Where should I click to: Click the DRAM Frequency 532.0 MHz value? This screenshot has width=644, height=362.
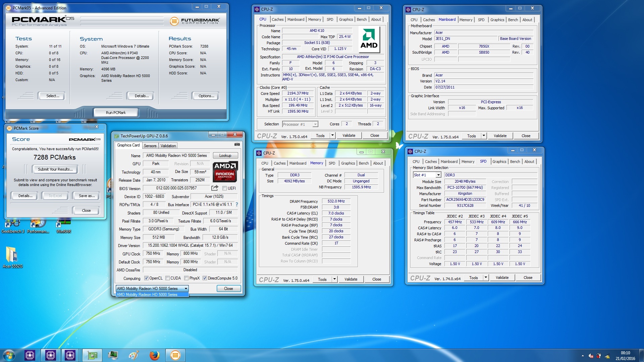336,201
